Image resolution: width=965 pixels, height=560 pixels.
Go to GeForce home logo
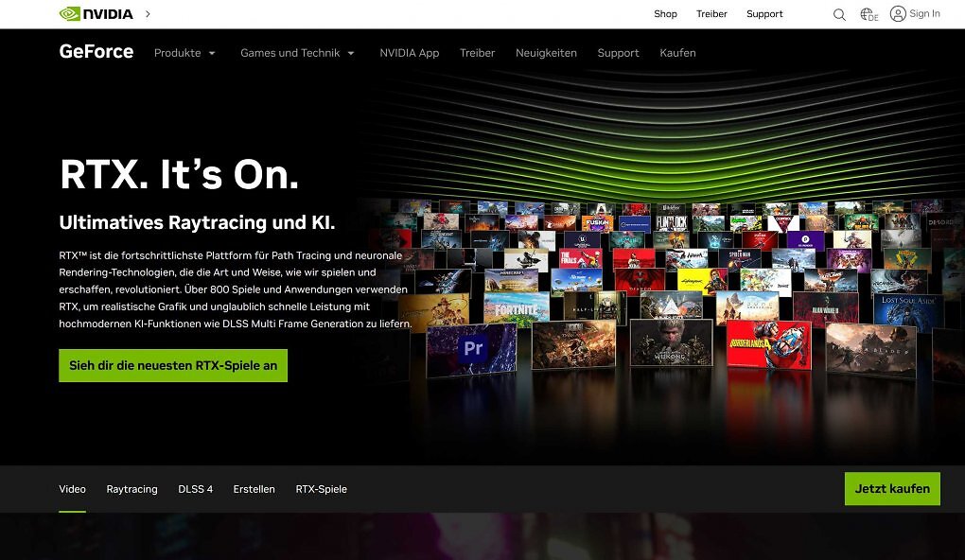(96, 52)
